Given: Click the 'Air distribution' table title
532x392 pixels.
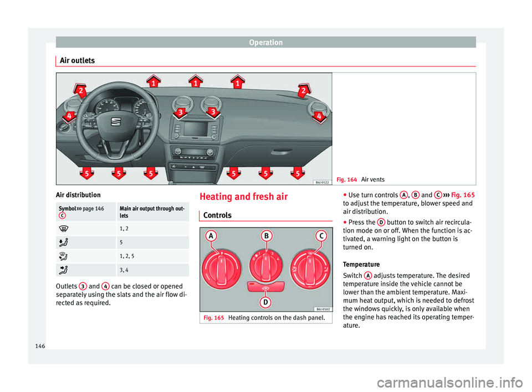Looking at the screenshot, I should (78, 195).
